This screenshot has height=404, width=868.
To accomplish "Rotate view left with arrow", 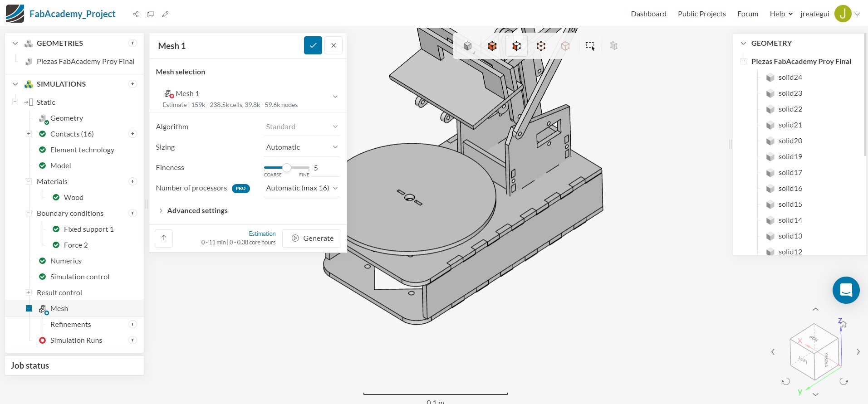I will click(x=773, y=352).
